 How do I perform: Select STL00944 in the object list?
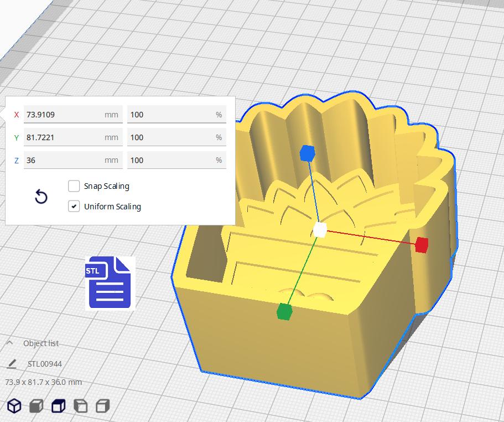(45, 364)
